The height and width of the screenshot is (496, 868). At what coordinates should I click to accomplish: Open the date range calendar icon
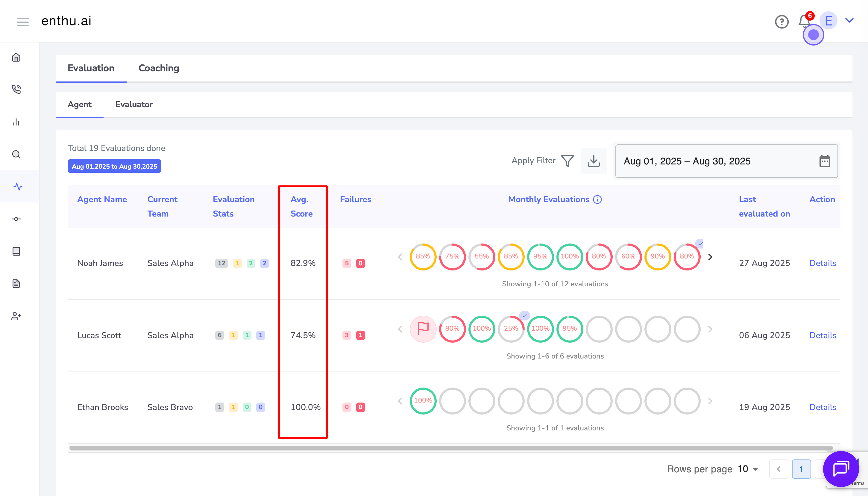click(x=825, y=161)
